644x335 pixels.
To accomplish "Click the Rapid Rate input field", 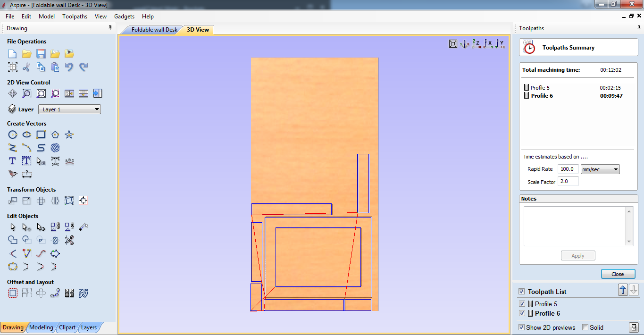I will 568,169.
